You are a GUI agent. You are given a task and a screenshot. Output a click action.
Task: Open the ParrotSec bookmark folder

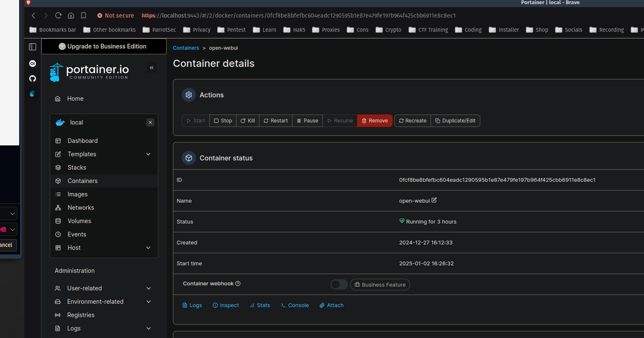click(x=159, y=30)
